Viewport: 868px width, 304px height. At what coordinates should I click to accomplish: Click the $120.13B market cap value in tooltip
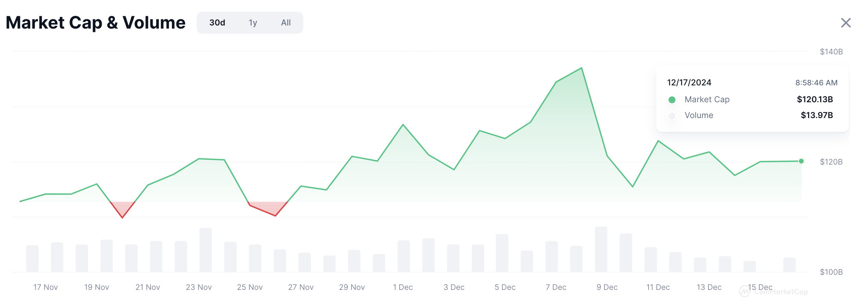(815, 99)
